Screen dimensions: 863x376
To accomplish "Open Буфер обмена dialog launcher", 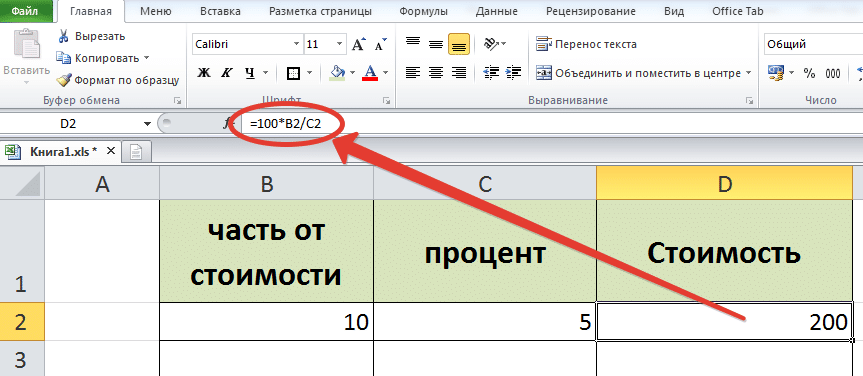I will click(x=177, y=101).
